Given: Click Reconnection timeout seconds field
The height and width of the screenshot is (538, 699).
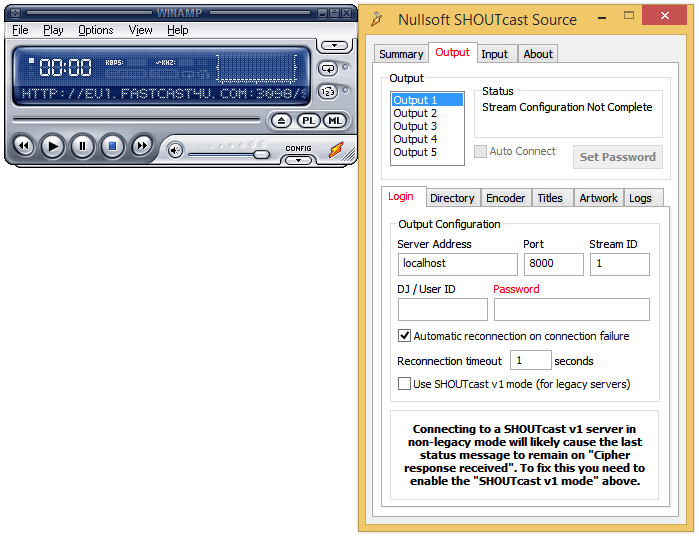Looking at the screenshot, I should [x=530, y=360].
